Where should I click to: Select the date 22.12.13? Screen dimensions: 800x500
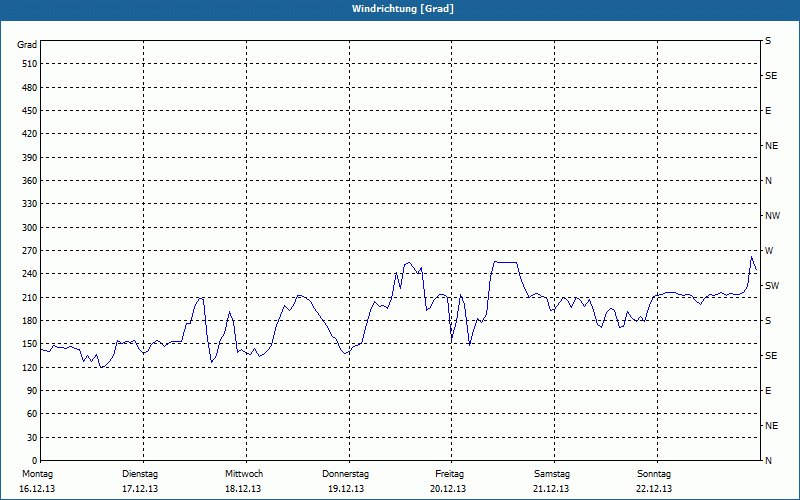tap(654, 489)
